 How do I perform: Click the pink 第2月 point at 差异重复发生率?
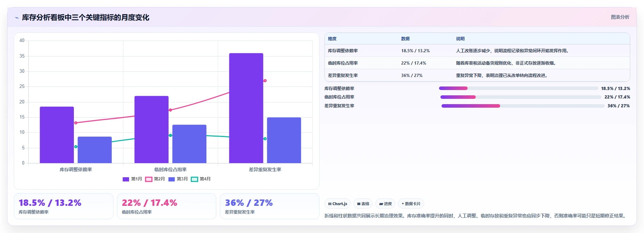(x=265, y=81)
